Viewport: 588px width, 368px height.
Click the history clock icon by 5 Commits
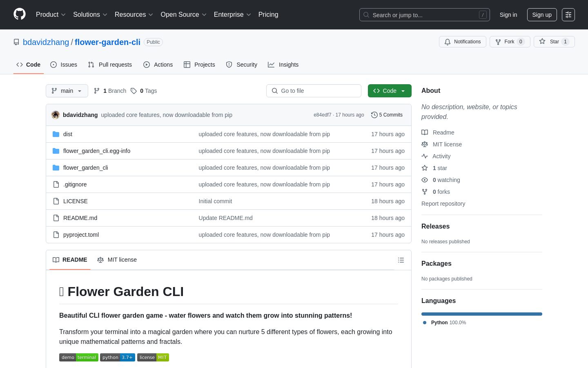[x=374, y=115]
